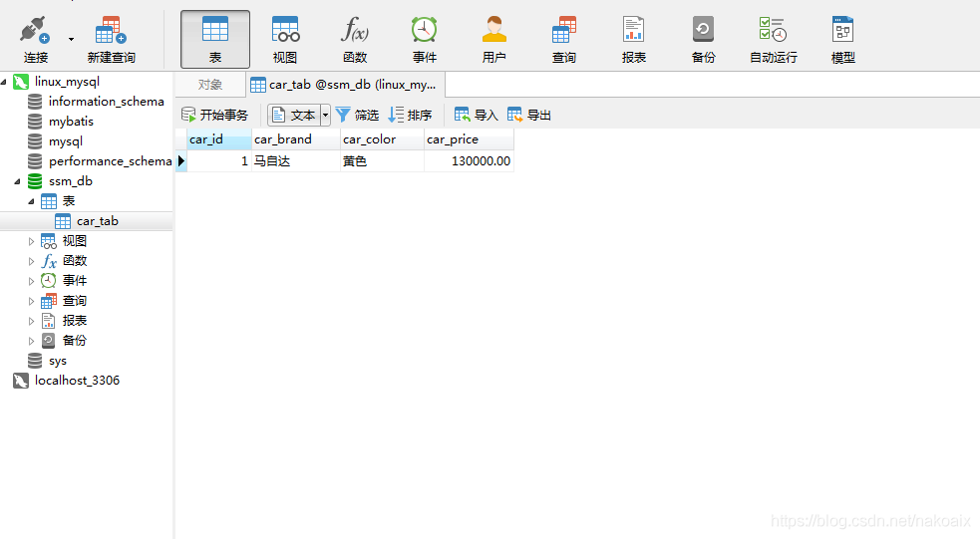Image resolution: width=980 pixels, height=539 pixels.
Task: Click the 文本 (Text) button
Action: 294,115
